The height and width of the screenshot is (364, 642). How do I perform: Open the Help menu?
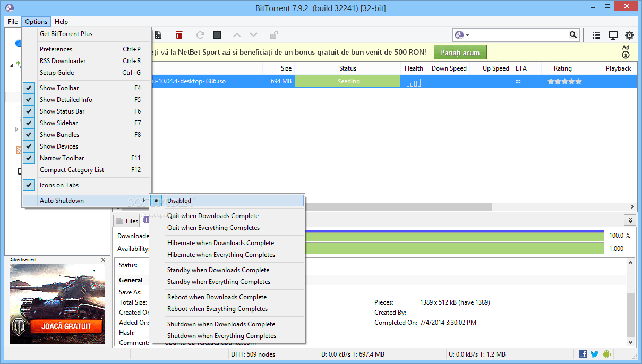[62, 22]
